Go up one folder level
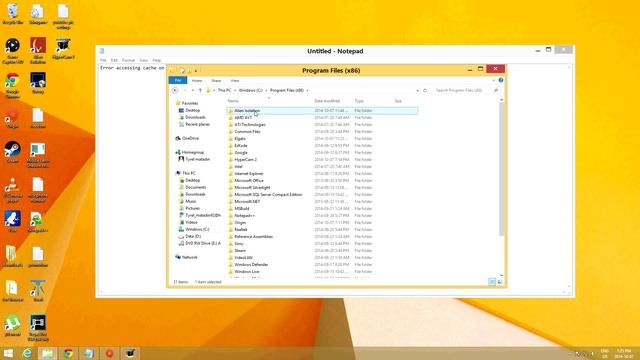Image resolution: width=640 pixels, height=360 pixels. [x=200, y=90]
